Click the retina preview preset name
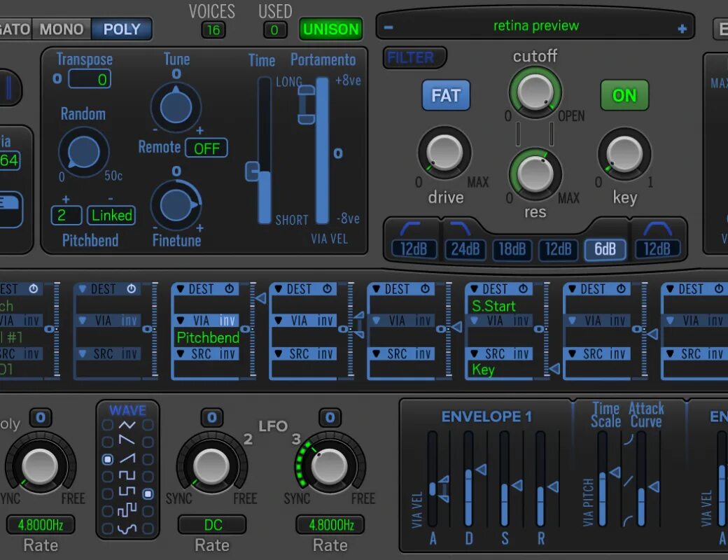The height and width of the screenshot is (560, 728). pyautogui.click(x=535, y=25)
